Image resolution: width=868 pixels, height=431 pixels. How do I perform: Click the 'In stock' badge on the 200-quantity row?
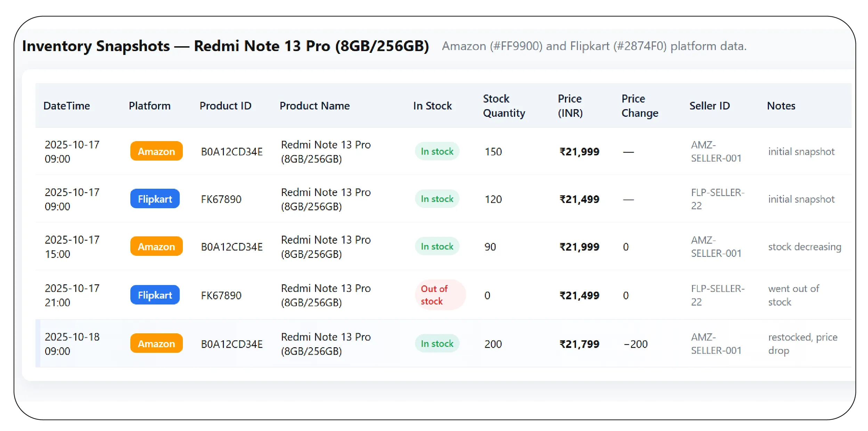click(437, 343)
